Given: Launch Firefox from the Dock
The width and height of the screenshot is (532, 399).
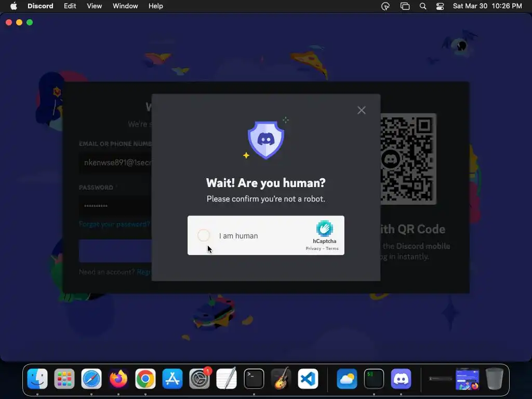Looking at the screenshot, I should coord(118,379).
